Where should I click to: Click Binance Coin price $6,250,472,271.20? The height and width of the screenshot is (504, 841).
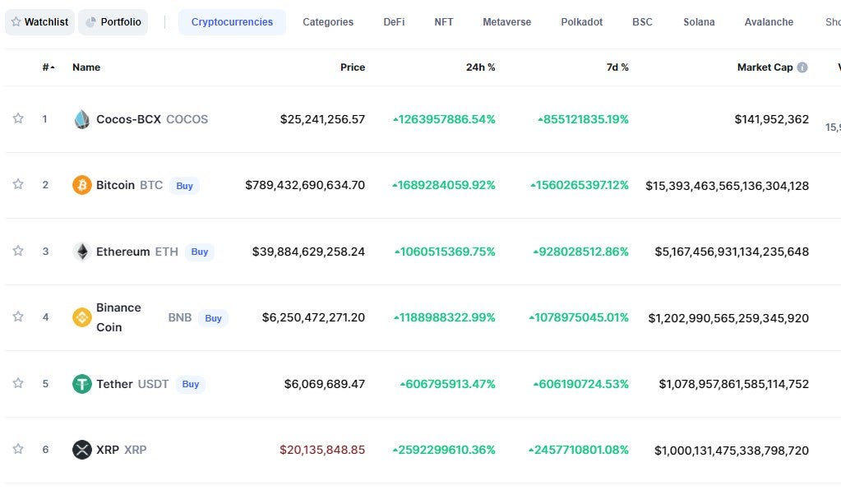click(313, 317)
